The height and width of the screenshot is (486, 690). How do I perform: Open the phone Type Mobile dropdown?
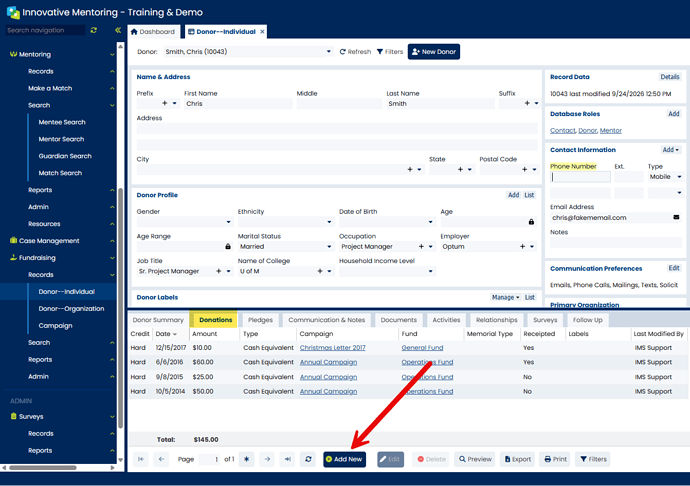coord(679,177)
